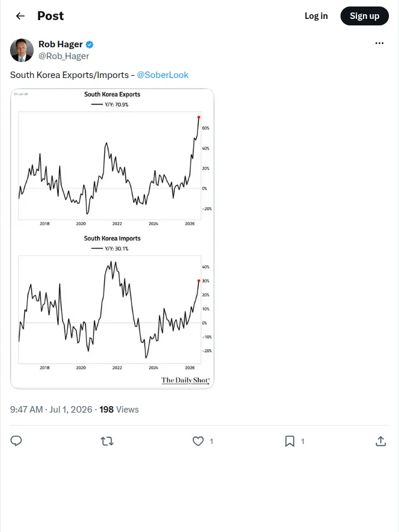Click the Sign up button
The height and width of the screenshot is (532, 399).
(364, 16)
